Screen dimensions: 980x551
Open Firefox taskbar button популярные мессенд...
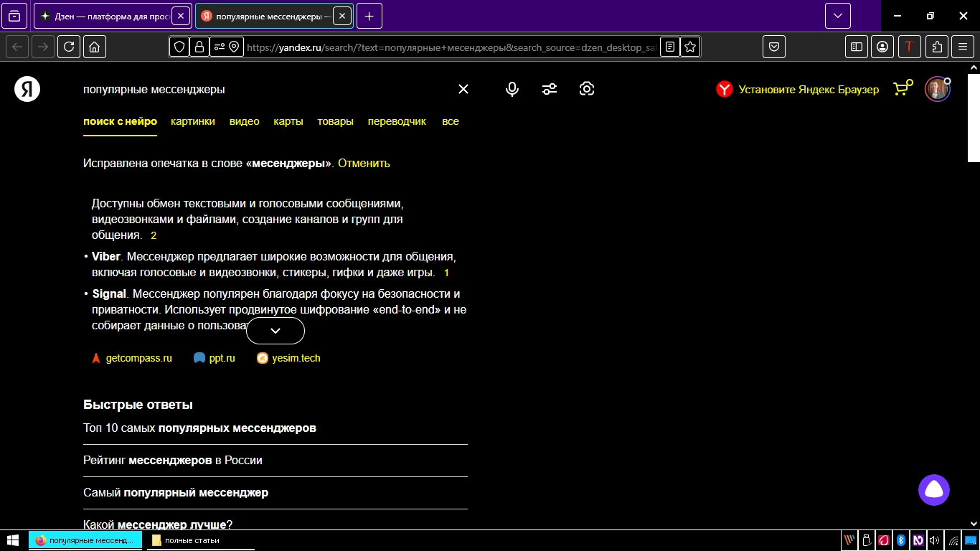(87, 540)
